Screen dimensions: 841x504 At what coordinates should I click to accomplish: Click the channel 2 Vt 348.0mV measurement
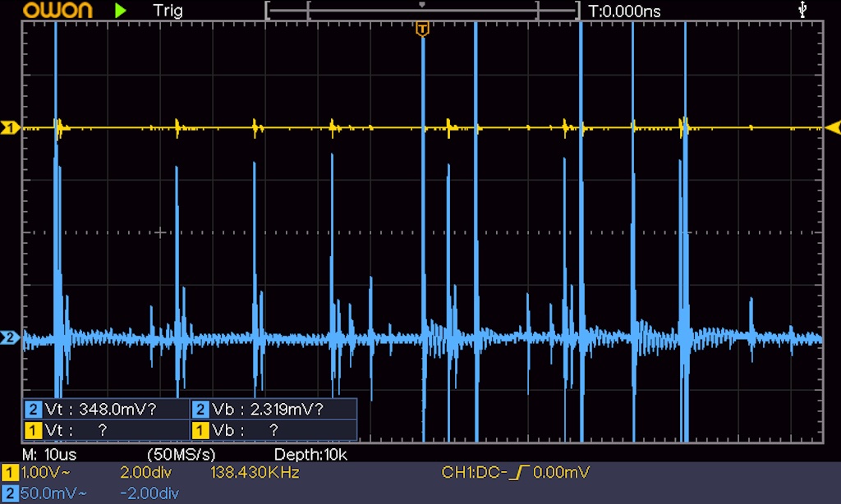[x=106, y=409]
